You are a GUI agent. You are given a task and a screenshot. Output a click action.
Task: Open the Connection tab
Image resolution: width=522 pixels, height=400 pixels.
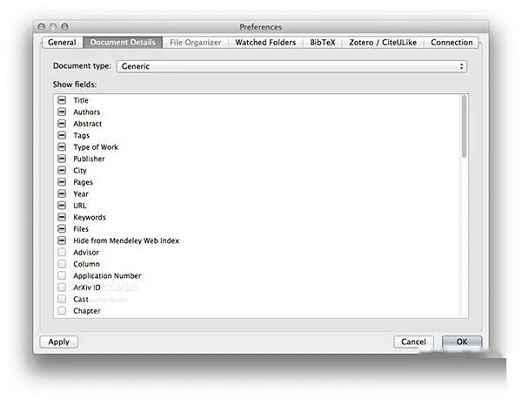point(451,43)
